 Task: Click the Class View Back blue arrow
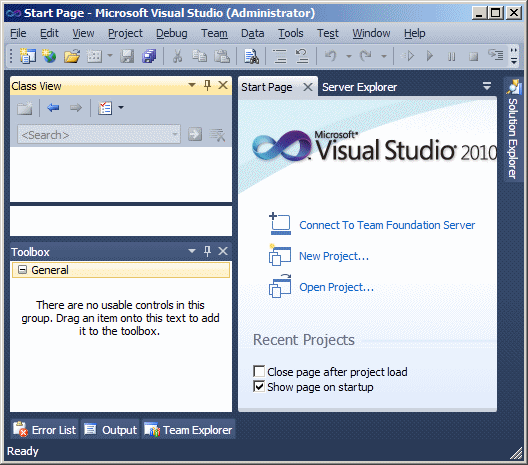click(x=53, y=108)
